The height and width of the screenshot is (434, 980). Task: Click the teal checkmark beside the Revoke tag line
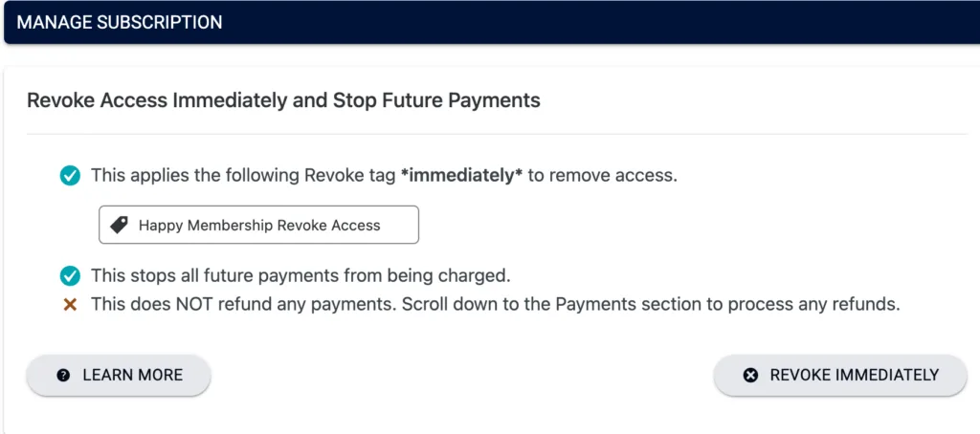70,176
